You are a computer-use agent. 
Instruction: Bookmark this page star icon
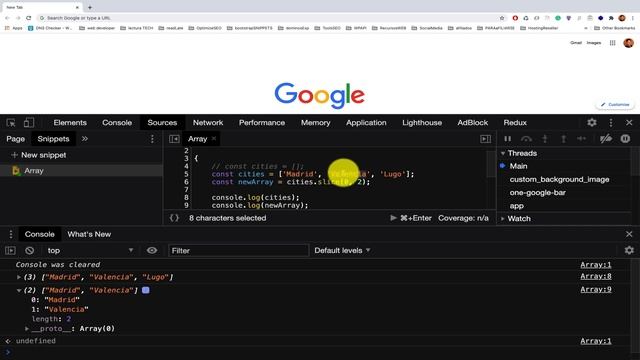(x=502, y=18)
